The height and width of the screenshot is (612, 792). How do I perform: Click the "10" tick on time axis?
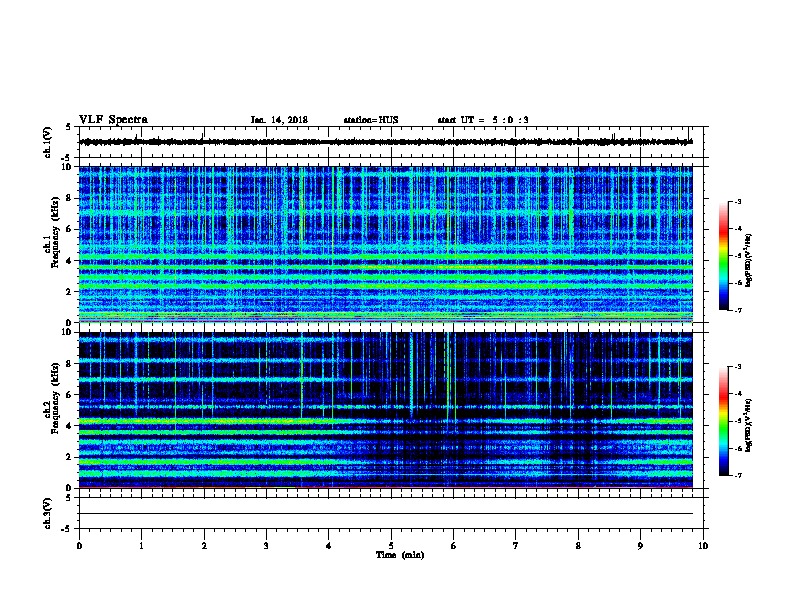click(703, 546)
